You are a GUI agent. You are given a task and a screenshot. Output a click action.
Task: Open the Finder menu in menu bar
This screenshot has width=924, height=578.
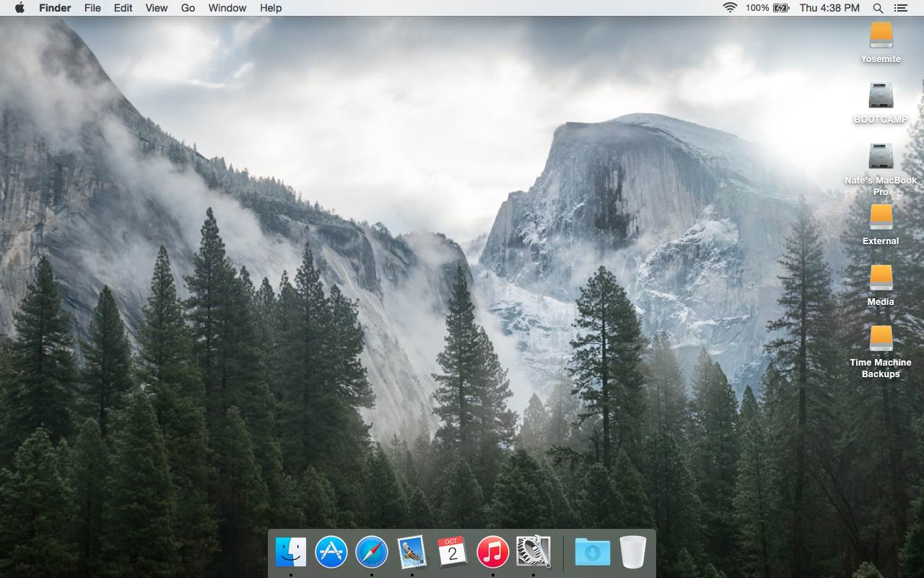click(55, 8)
